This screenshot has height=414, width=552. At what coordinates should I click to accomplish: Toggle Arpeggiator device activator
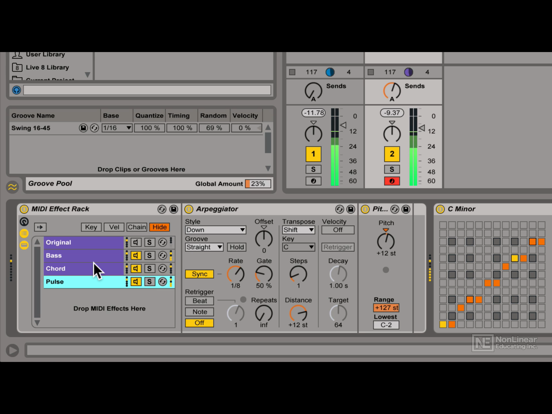pos(189,209)
